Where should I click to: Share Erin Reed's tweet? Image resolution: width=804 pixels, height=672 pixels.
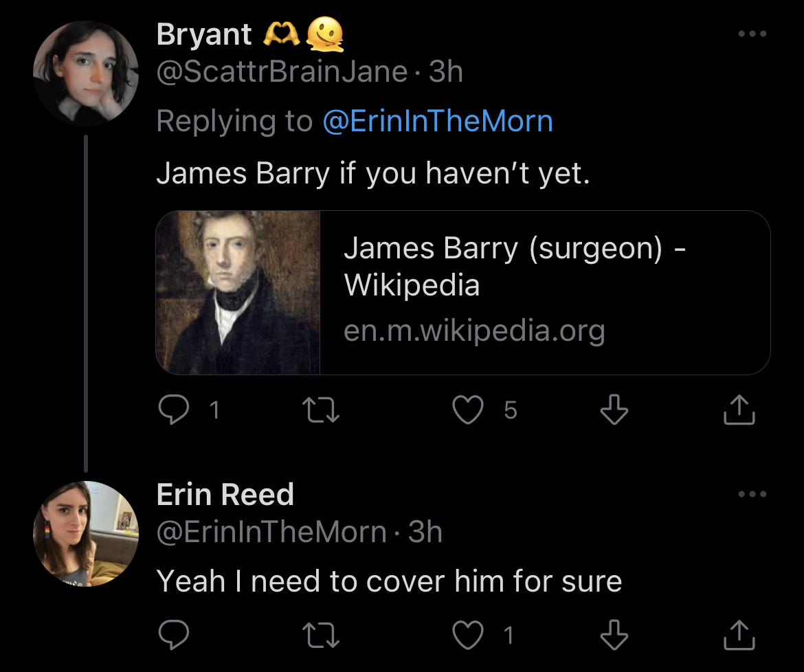click(x=739, y=636)
